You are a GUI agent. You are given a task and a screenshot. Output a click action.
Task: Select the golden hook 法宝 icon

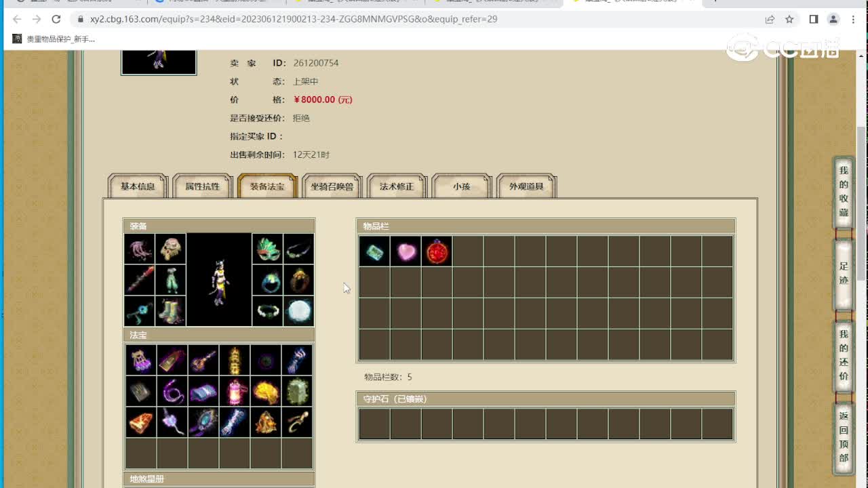[297, 422]
